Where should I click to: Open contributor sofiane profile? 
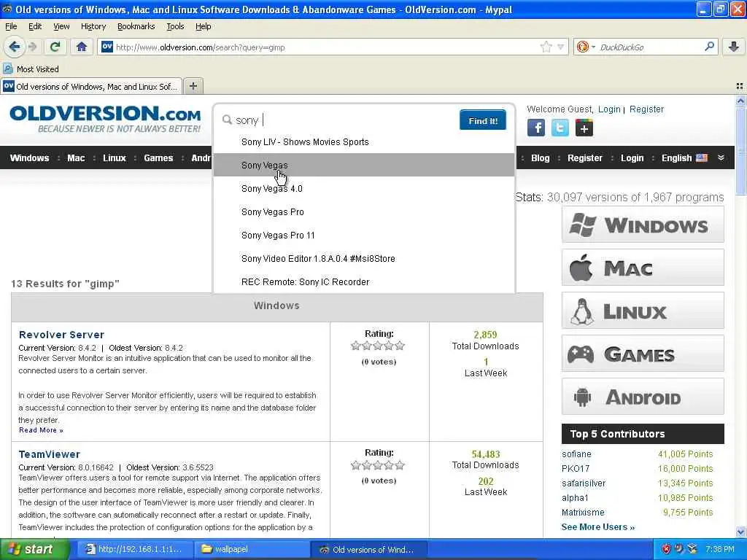pos(576,454)
